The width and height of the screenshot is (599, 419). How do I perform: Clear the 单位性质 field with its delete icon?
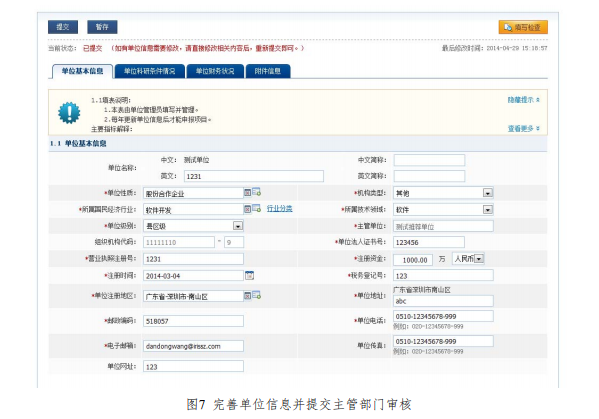(x=248, y=193)
